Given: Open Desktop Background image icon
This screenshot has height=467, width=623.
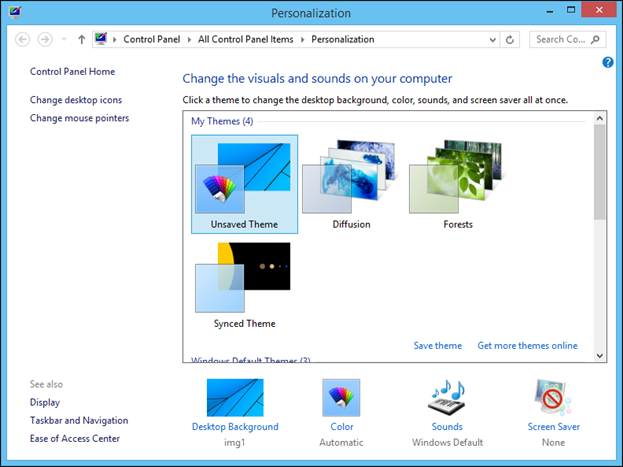Looking at the screenshot, I should [x=235, y=397].
